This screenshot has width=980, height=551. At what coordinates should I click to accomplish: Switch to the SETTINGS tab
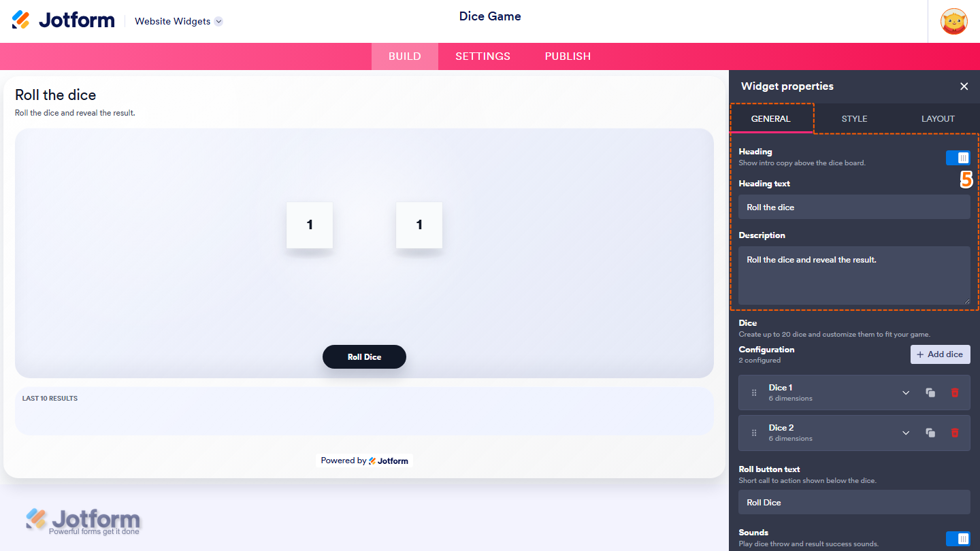(x=483, y=56)
